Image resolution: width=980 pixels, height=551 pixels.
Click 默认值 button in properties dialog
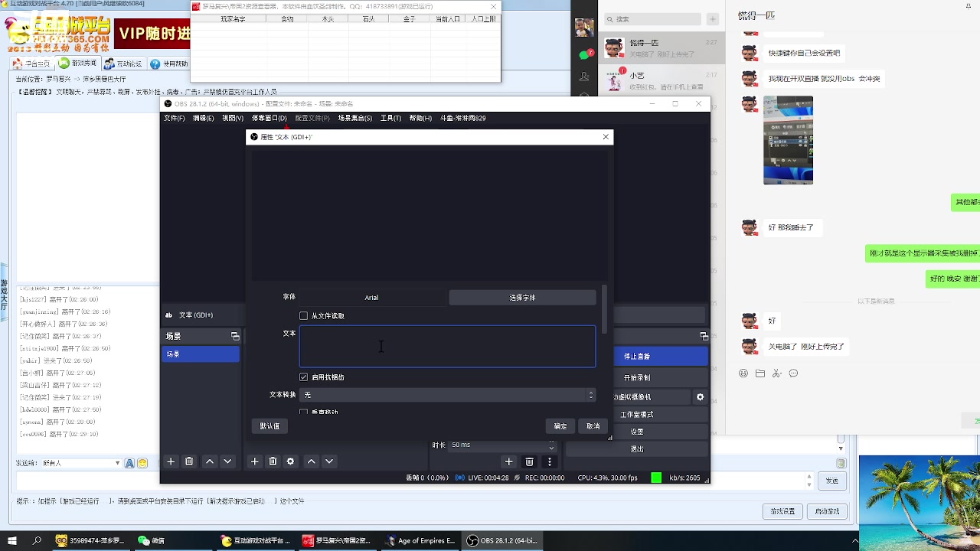[269, 426]
